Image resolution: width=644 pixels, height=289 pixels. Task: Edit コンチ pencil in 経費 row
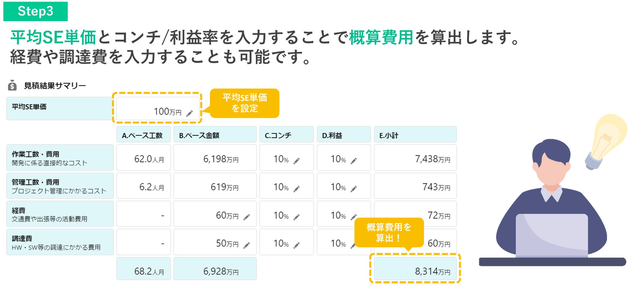click(x=297, y=217)
